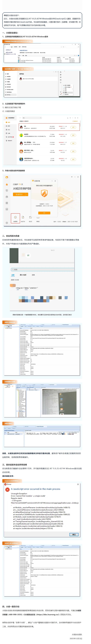Open the shield protection icon in Huorong sidebar
The height and width of the screenshot is (644, 91).
tap(7, 191)
